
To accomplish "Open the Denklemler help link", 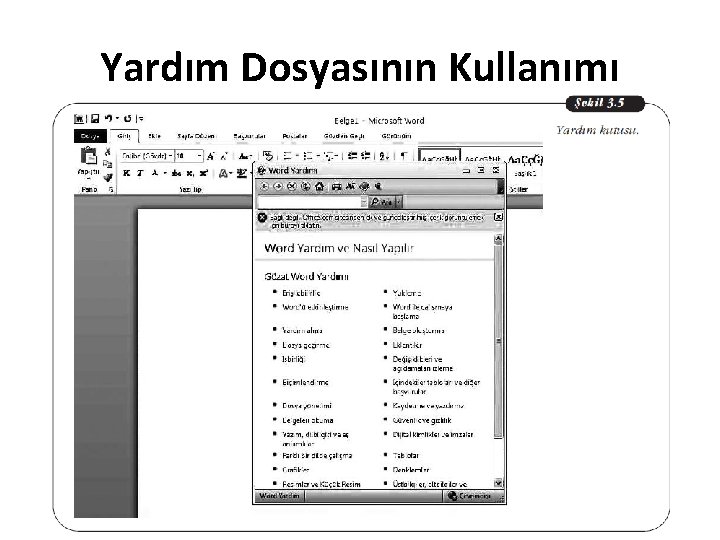I will click(x=411, y=470).
